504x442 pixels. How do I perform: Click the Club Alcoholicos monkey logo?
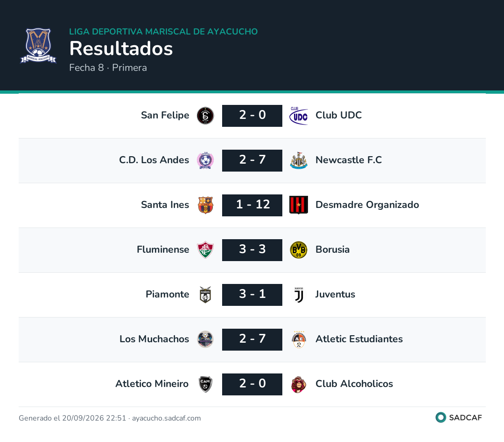[x=299, y=384]
